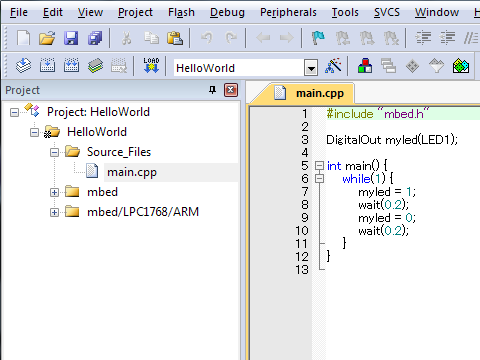Viewport: 480px width, 360px height.
Task: Save the current file
Action: pyautogui.click(x=71, y=38)
